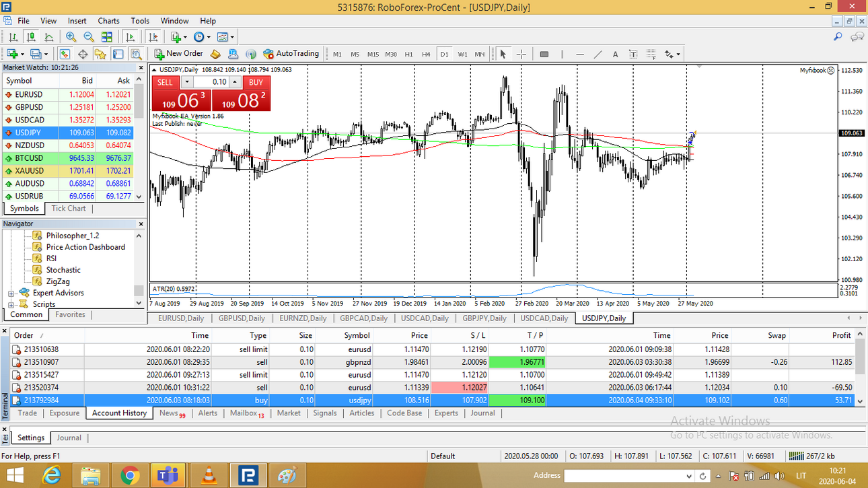The height and width of the screenshot is (488, 868).
Task: Click the 0.10 lot size field
Action: pyautogui.click(x=211, y=82)
